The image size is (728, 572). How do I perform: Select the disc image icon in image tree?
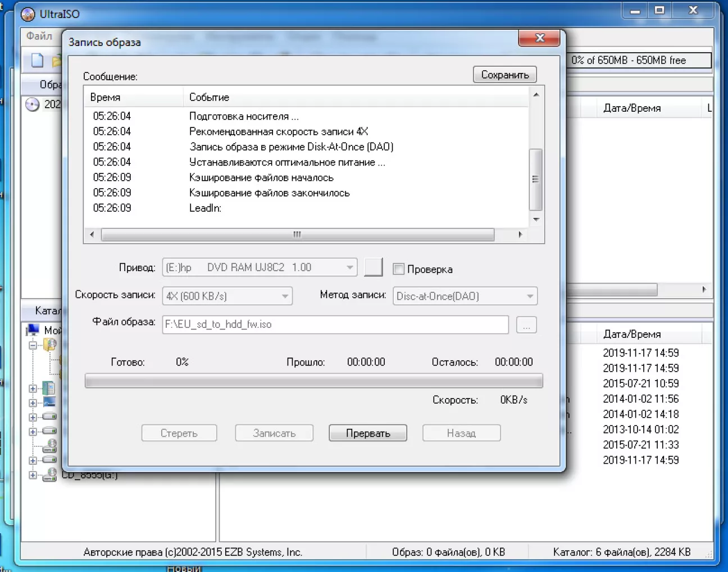point(33,104)
